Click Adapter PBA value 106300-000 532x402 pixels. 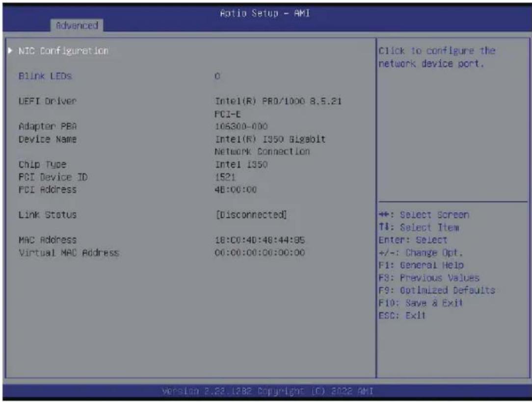(x=241, y=126)
